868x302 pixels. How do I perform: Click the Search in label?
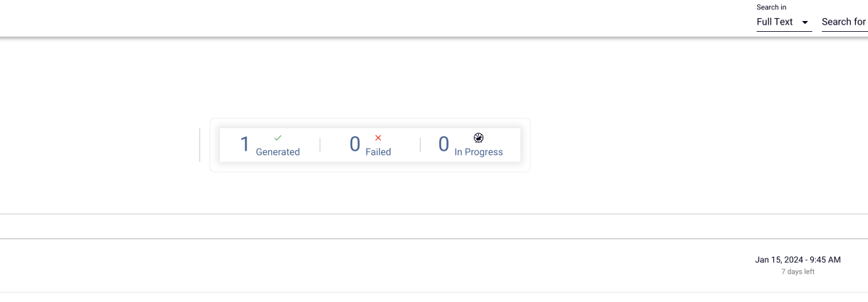(771, 7)
